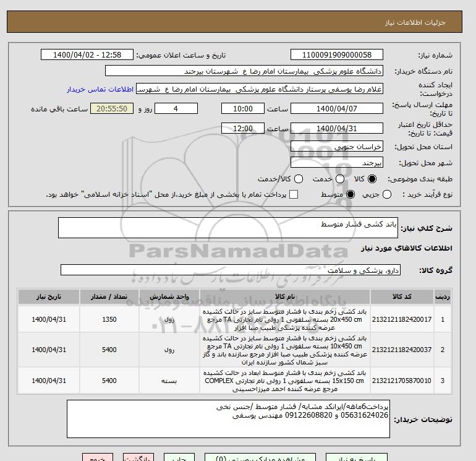Click quantity 5400 in row 2
The image size is (476, 461).
(109, 350)
